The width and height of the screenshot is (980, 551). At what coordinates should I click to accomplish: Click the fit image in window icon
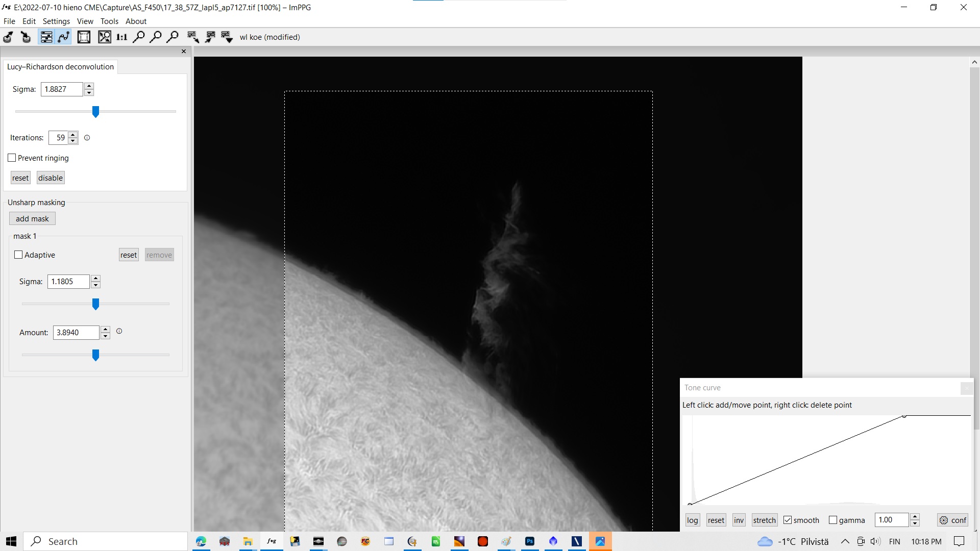[x=105, y=37]
